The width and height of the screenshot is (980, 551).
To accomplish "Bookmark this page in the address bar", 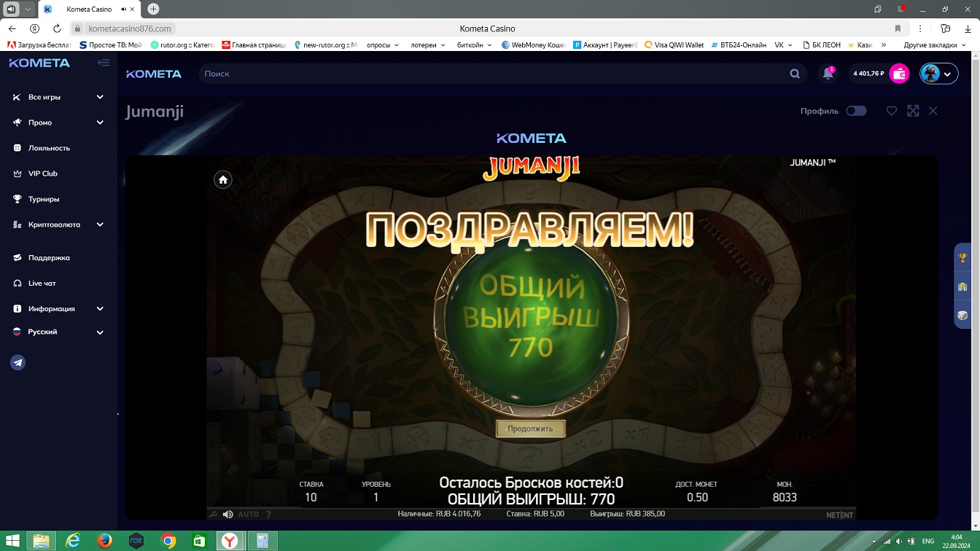I will tap(898, 28).
